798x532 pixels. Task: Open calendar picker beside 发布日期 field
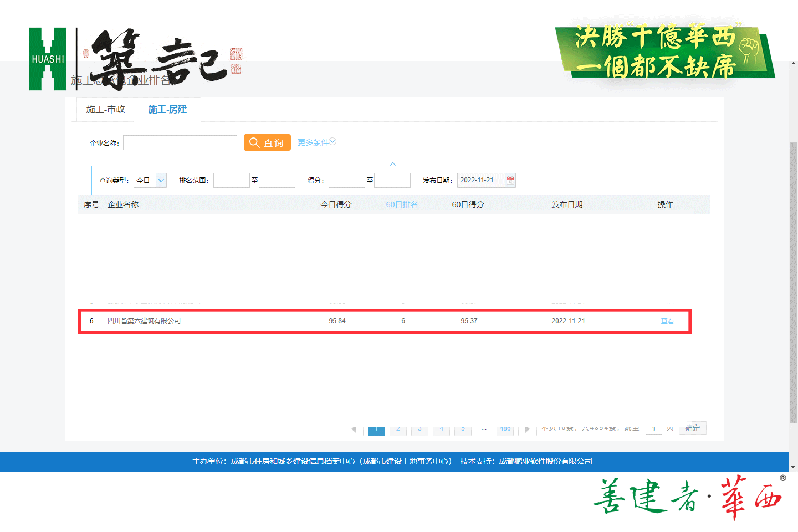point(510,180)
